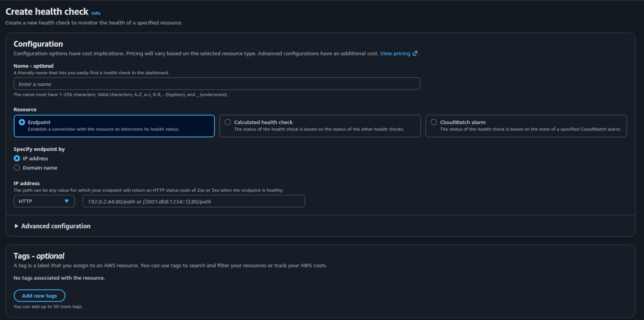
Task: Click the Calculated health check card description
Action: (x=319, y=129)
